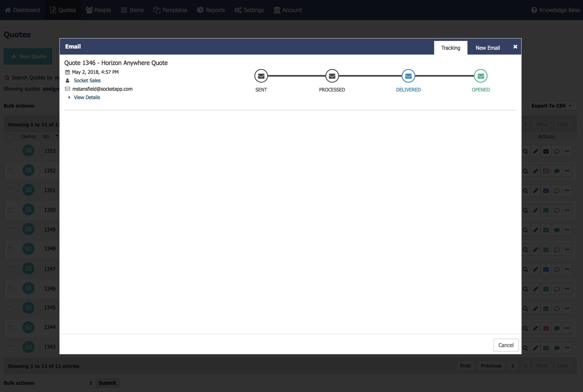
Task: Click the mstansfield@socketapp.com email address
Action: coord(102,89)
